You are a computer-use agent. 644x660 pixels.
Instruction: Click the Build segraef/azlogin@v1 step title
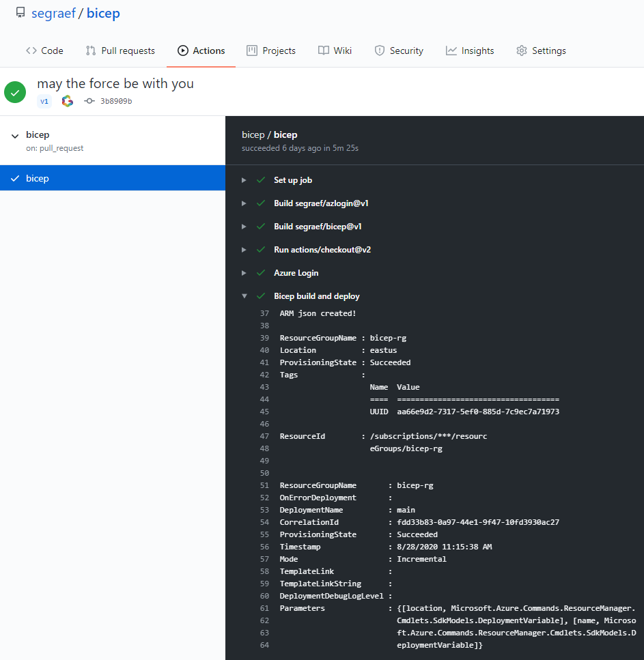(321, 203)
